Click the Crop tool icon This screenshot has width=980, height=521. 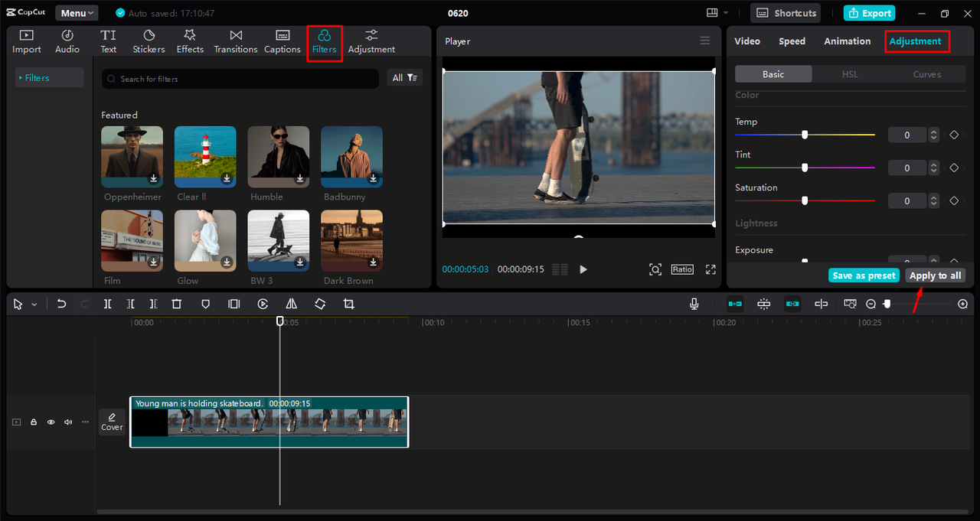click(x=349, y=304)
